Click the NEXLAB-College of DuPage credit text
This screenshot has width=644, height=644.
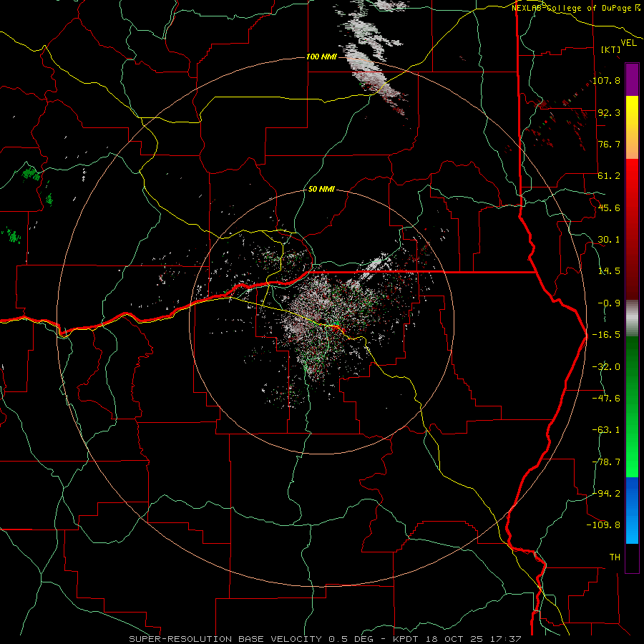click(576, 8)
